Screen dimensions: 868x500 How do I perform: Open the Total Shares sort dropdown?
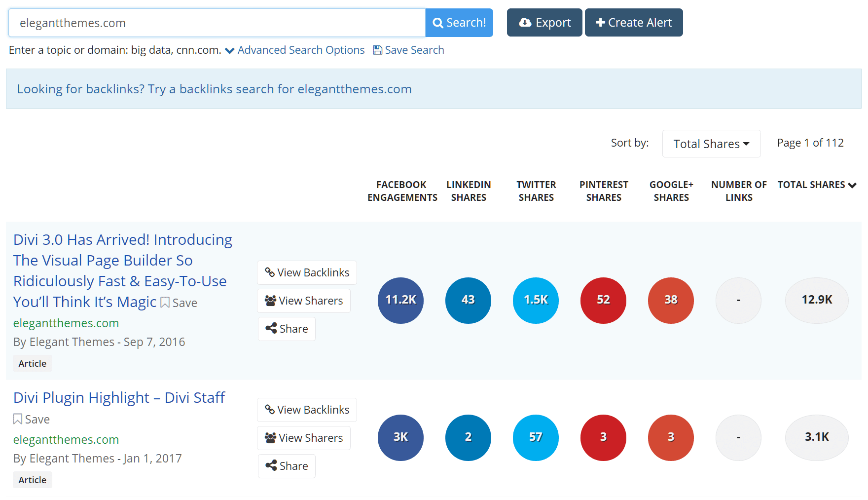tap(711, 144)
